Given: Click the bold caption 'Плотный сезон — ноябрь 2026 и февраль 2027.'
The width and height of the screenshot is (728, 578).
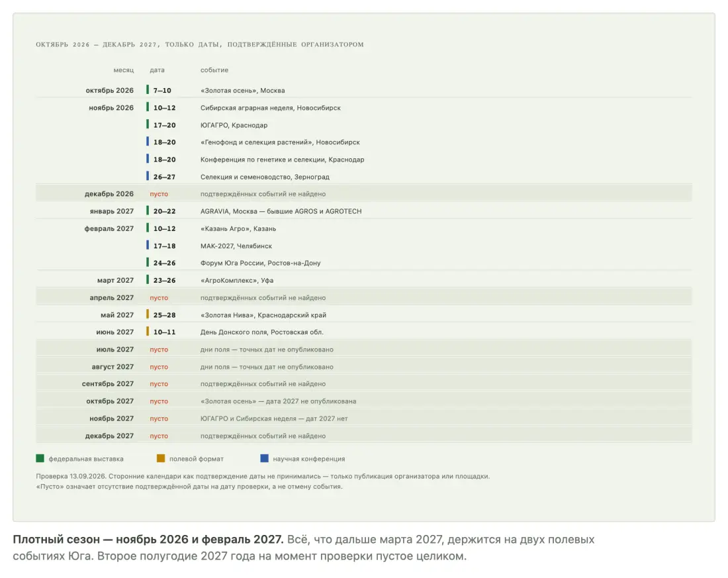Looking at the screenshot, I should point(148,540).
